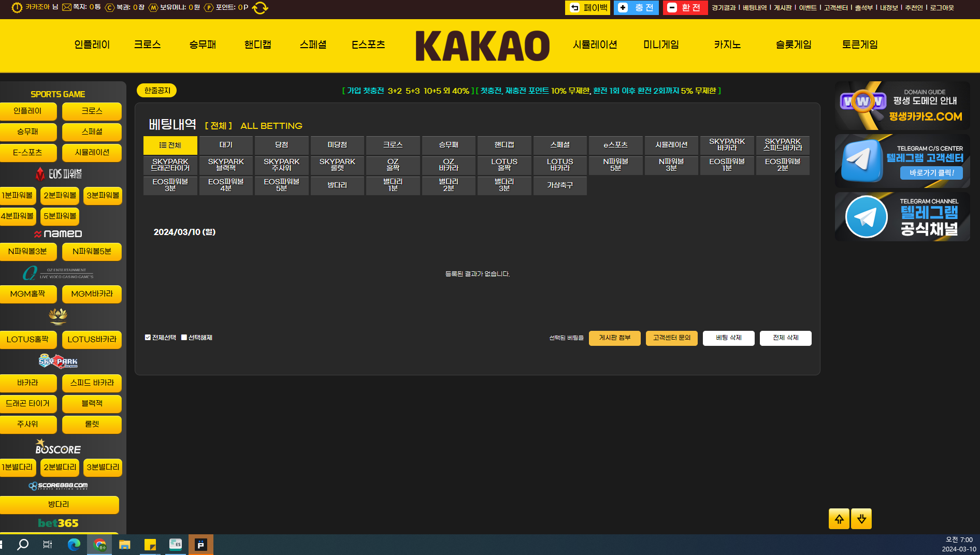The height and width of the screenshot is (555, 980).
Task: Click the KAKAO logo
Action: click(482, 46)
